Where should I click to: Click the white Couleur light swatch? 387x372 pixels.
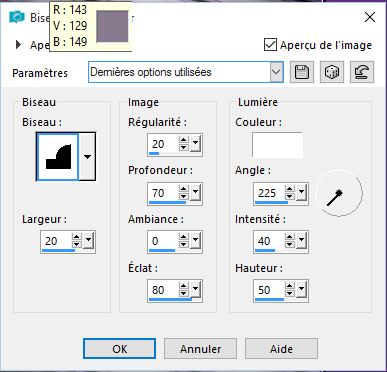pos(277,145)
